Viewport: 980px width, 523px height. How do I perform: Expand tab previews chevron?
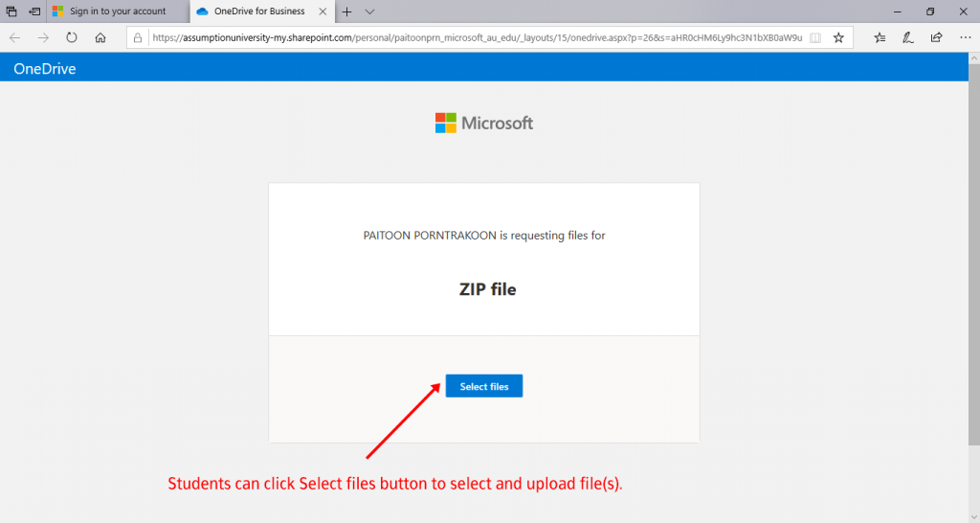369,11
